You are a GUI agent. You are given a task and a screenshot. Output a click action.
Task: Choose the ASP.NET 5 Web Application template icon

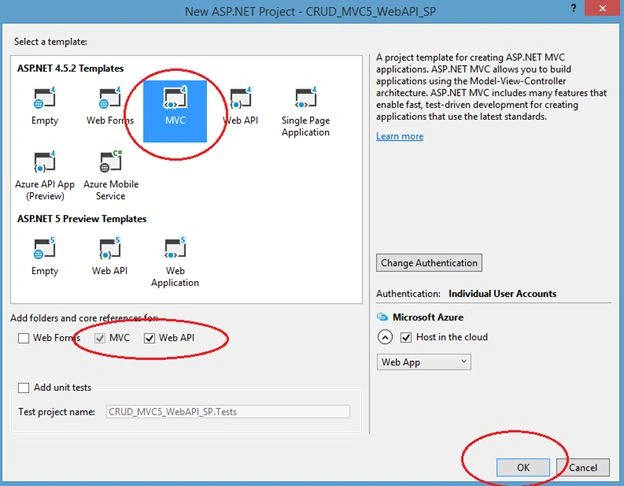(x=175, y=248)
